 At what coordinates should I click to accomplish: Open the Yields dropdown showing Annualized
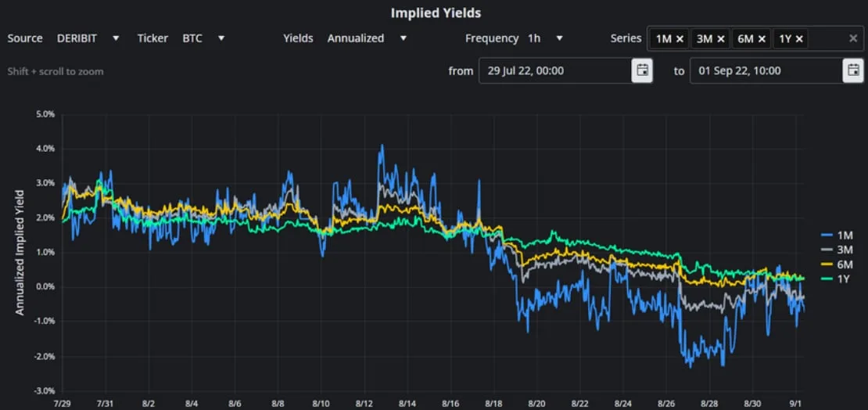tap(367, 38)
